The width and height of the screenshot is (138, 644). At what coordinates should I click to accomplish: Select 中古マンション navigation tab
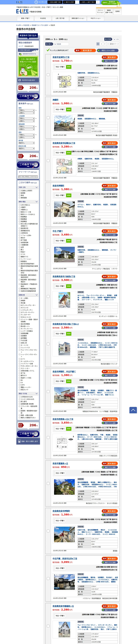pos(95,18)
